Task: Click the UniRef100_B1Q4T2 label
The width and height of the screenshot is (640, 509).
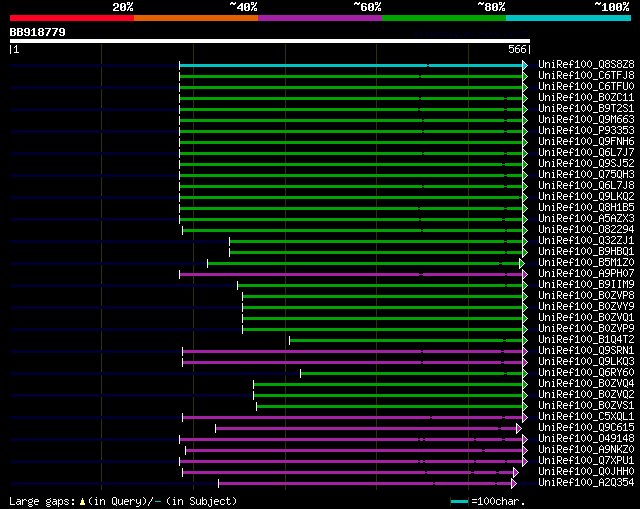Action: tap(586, 340)
